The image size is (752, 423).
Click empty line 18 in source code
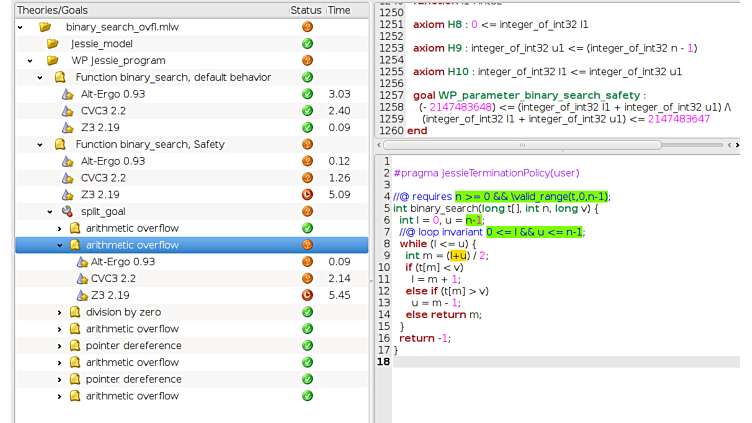560,361
